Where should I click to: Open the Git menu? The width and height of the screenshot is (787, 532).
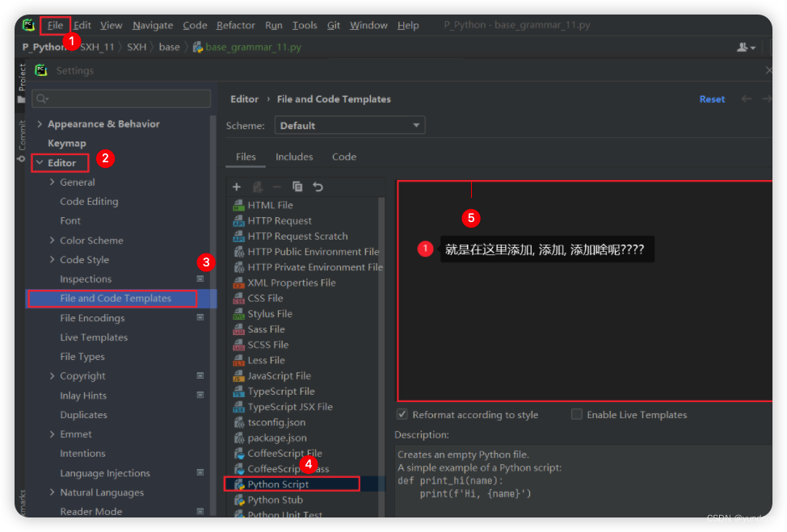pos(333,25)
